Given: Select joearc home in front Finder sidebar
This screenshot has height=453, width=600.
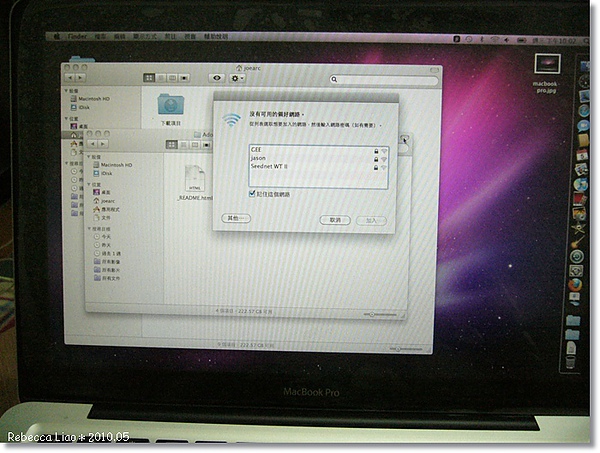Looking at the screenshot, I should [104, 201].
